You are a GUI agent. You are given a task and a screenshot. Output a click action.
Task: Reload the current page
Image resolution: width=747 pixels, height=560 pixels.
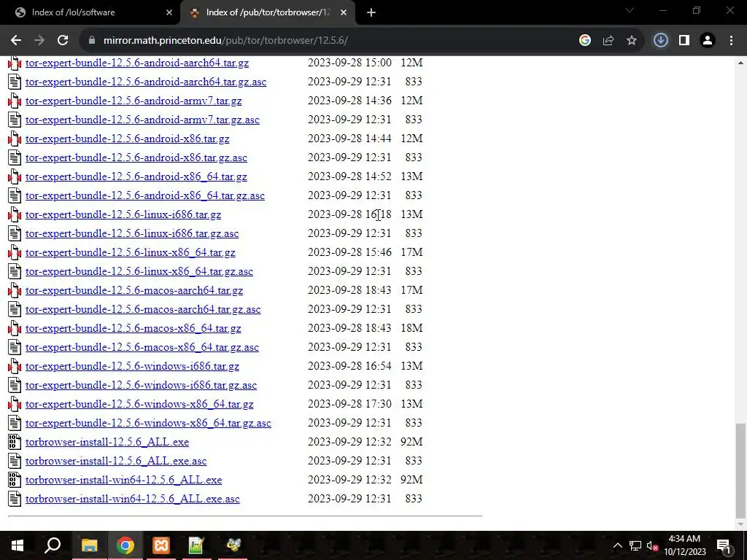pos(63,41)
